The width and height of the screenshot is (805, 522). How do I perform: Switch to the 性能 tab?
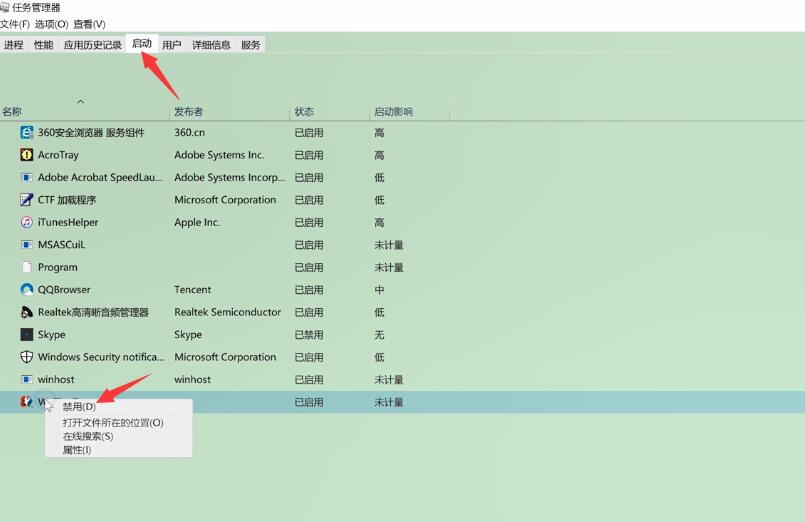pyautogui.click(x=44, y=45)
